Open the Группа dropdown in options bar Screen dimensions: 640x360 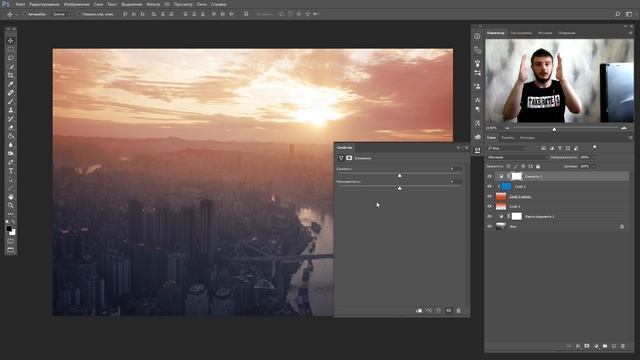coord(61,14)
